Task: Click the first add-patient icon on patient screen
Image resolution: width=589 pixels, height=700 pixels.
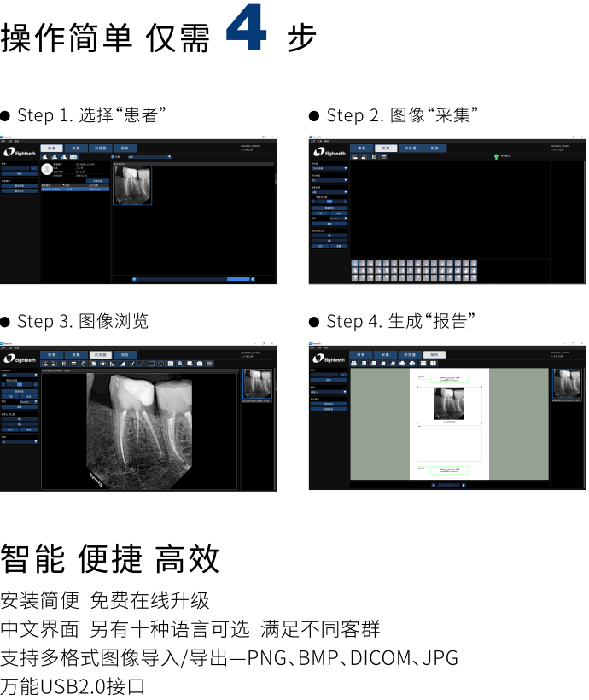Action: click(45, 157)
